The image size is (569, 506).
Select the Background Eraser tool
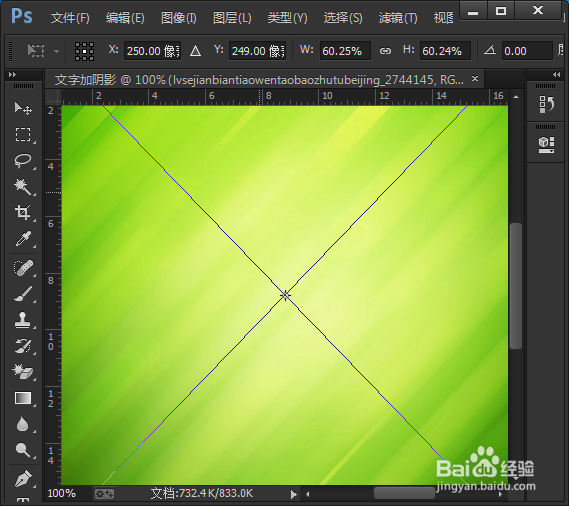pos(23,372)
